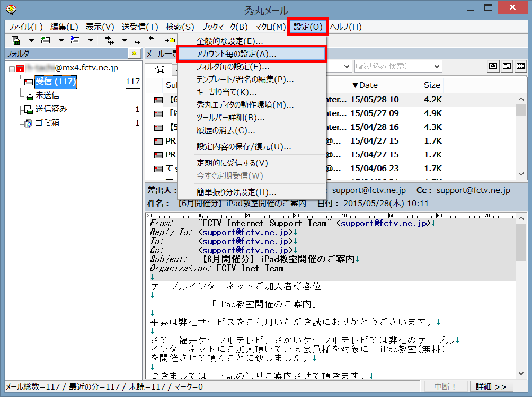Click the mail receive toolbar icon

click(x=15, y=40)
